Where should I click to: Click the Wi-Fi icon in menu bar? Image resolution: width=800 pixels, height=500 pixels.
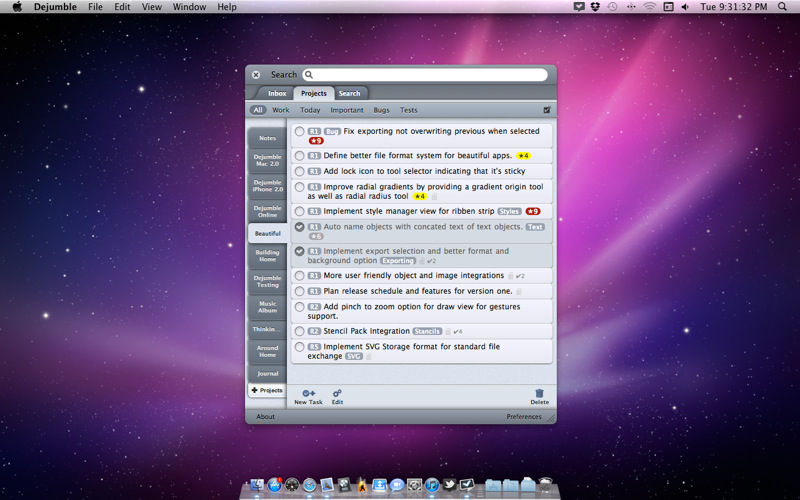[649, 7]
